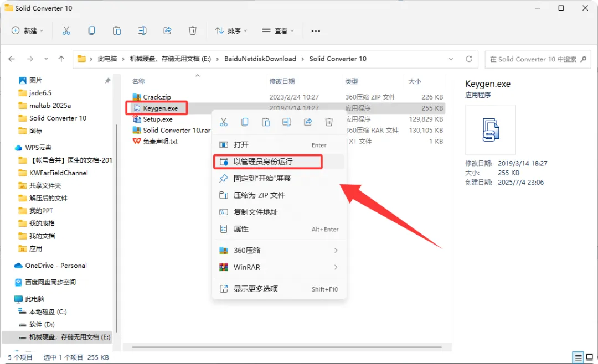Go back with the left arrow button
The width and height of the screenshot is (598, 364).
[x=12, y=59]
